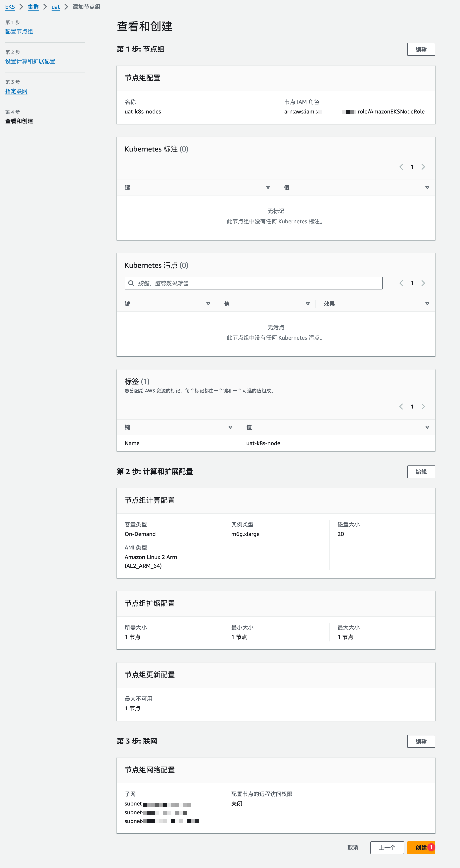
Task: Previous page arrow in Kubernetes 污点 table
Action: click(401, 283)
